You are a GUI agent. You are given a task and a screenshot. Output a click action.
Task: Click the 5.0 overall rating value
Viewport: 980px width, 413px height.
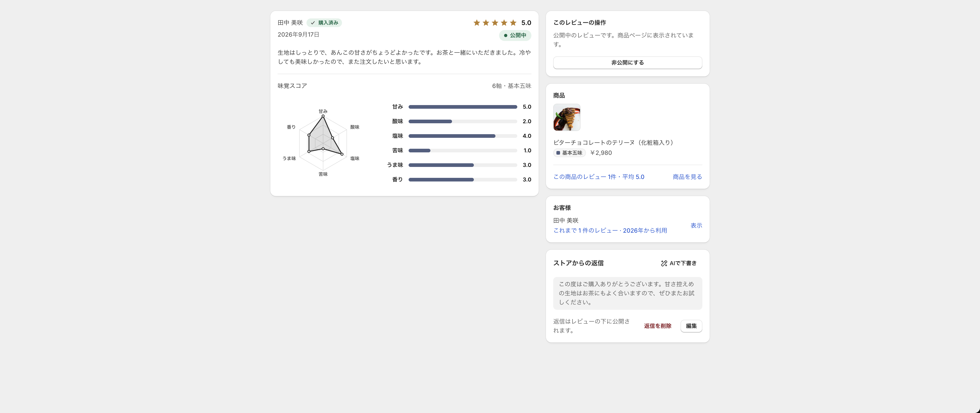[x=526, y=23]
